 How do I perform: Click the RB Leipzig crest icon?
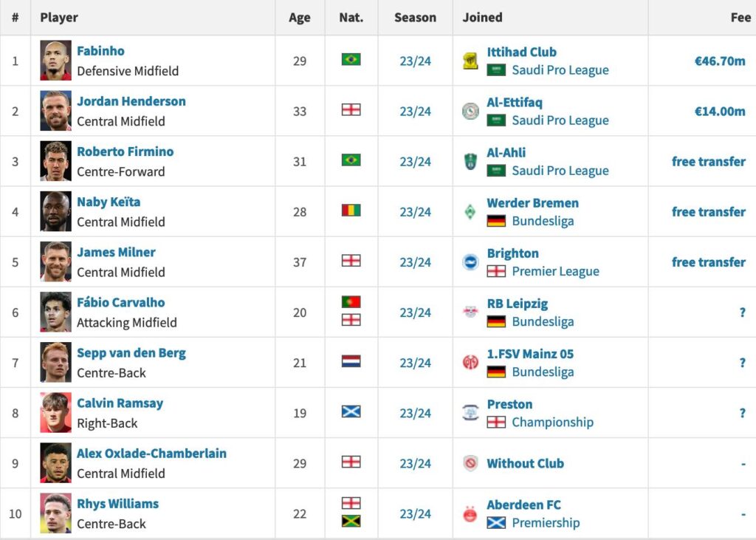(x=470, y=312)
